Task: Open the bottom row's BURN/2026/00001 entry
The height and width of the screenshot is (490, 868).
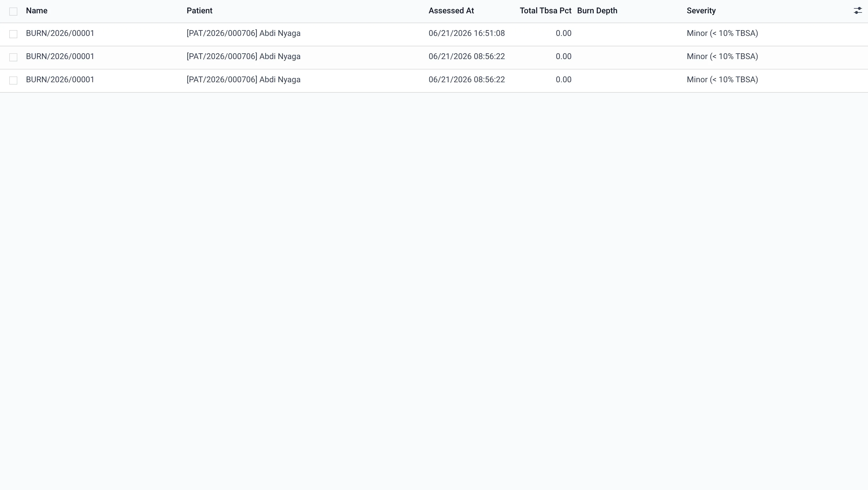Action: click(60, 80)
